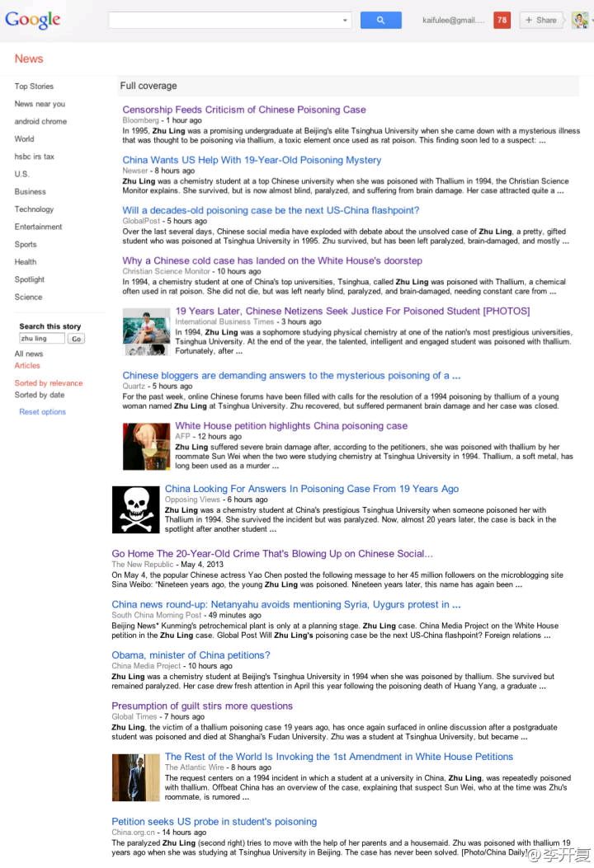
Task: Open the kaifulee@gmail account name
Action: pyautogui.click(x=453, y=20)
